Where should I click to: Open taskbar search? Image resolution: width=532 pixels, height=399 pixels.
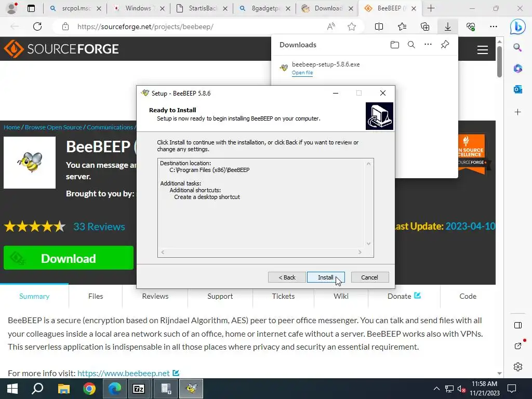(37, 389)
